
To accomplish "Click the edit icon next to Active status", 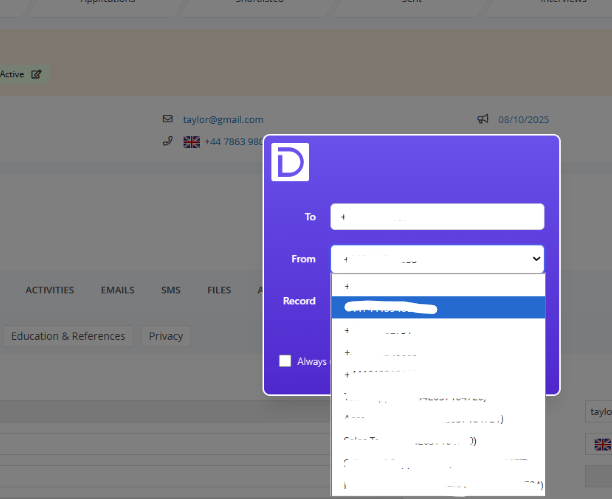I will click(x=36, y=74).
